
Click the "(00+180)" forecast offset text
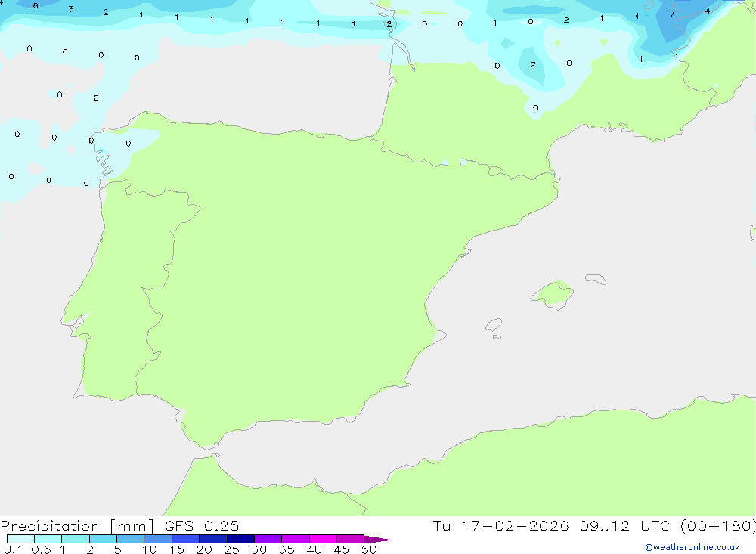point(718,525)
